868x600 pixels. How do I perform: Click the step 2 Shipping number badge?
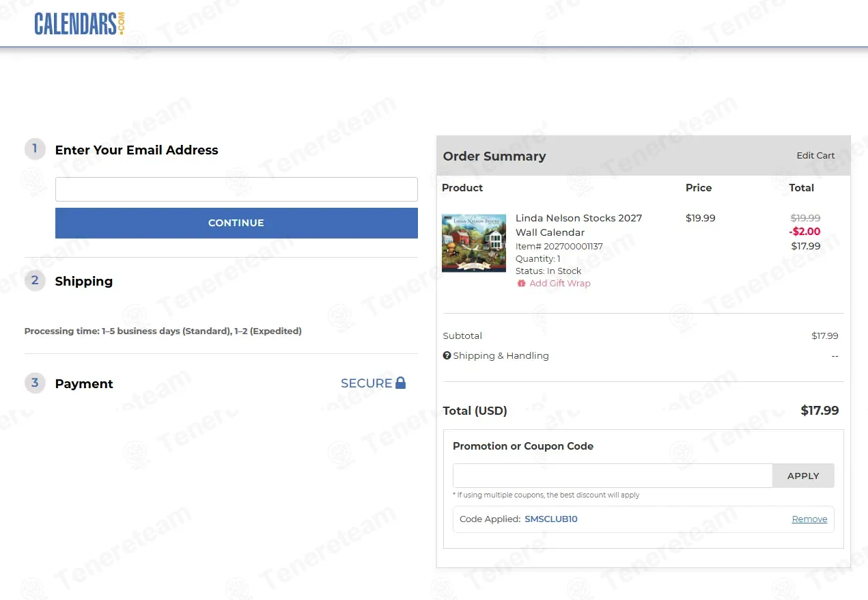35,280
